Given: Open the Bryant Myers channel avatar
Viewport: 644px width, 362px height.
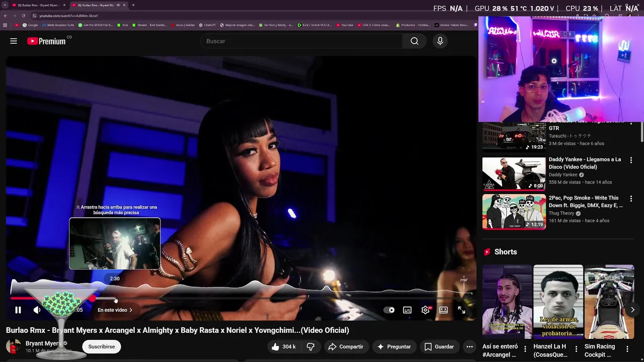Looking at the screenshot, I should (x=14, y=347).
